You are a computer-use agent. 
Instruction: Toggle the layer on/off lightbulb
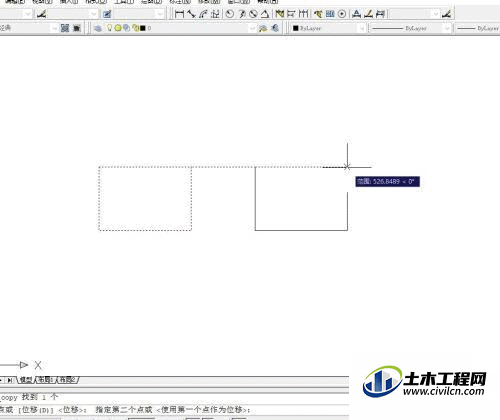pyautogui.click(x=109, y=28)
